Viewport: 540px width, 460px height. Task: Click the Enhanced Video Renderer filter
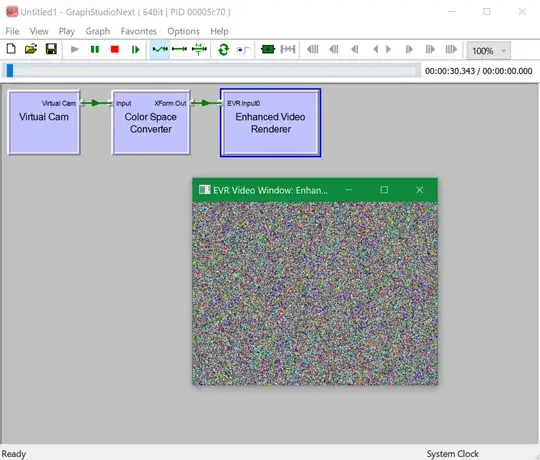click(x=271, y=123)
